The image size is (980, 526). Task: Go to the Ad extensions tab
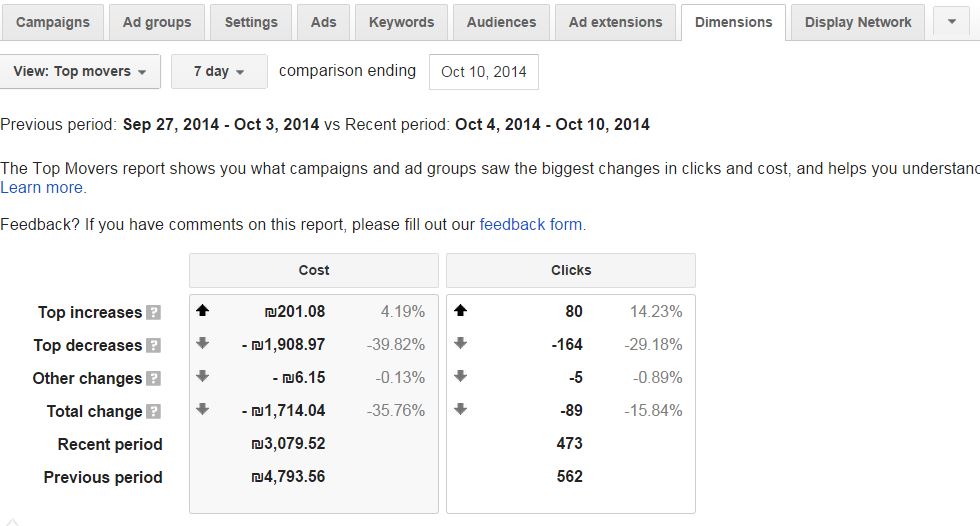615,22
